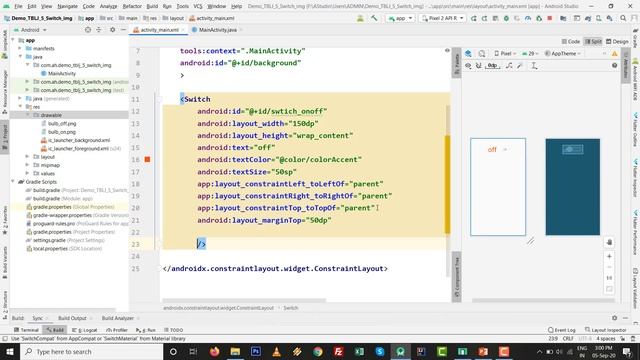Open the AppTheme dropdown
Screen dimensions: 640x360
(x=563, y=53)
